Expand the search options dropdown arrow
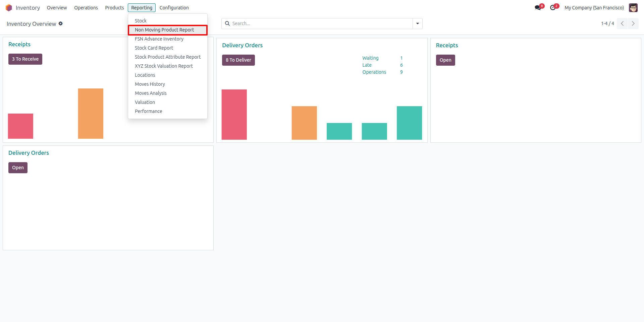Viewport: 644px width, 322px height. [x=418, y=23]
